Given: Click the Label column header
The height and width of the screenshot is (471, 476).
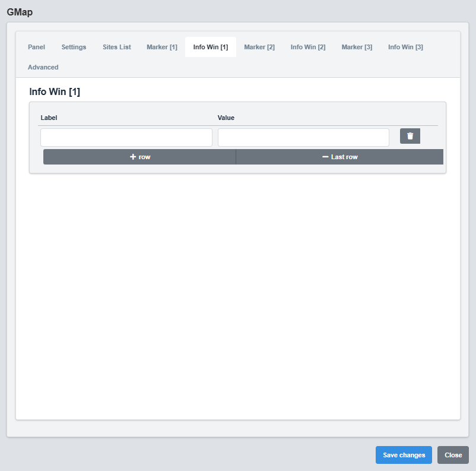Looking at the screenshot, I should (x=49, y=118).
